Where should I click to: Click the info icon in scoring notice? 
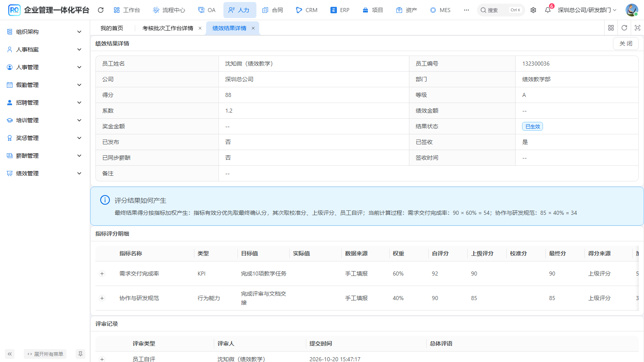click(x=105, y=200)
